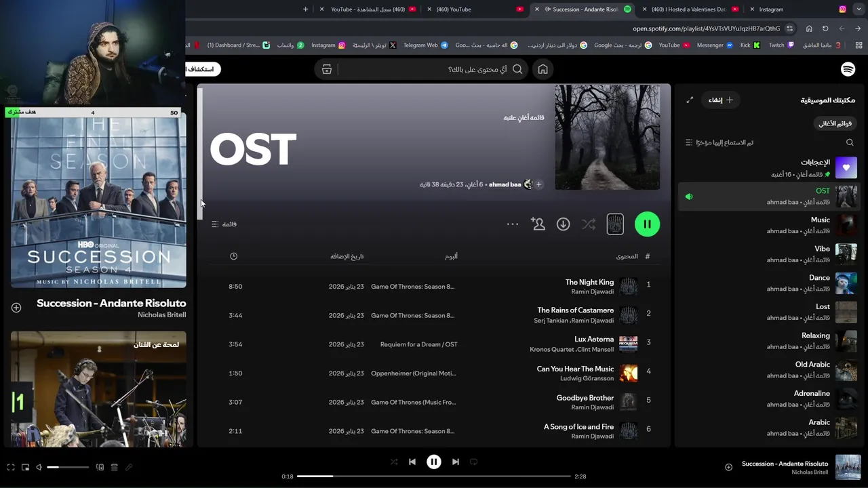868x488 pixels.
Task: Toggle shuffle in the playlist action row
Action: [589, 224]
